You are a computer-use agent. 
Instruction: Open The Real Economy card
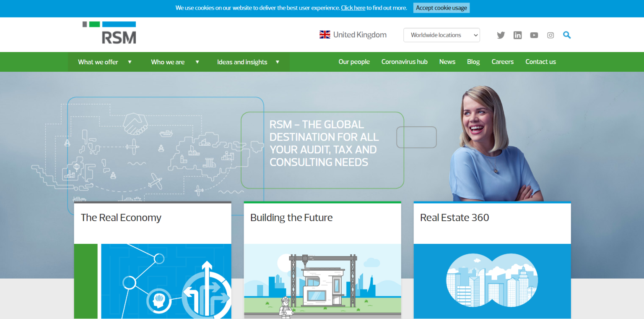[x=121, y=218]
